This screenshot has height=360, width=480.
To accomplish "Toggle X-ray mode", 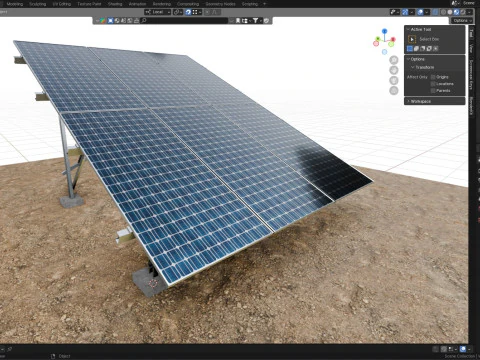I will [435, 12].
